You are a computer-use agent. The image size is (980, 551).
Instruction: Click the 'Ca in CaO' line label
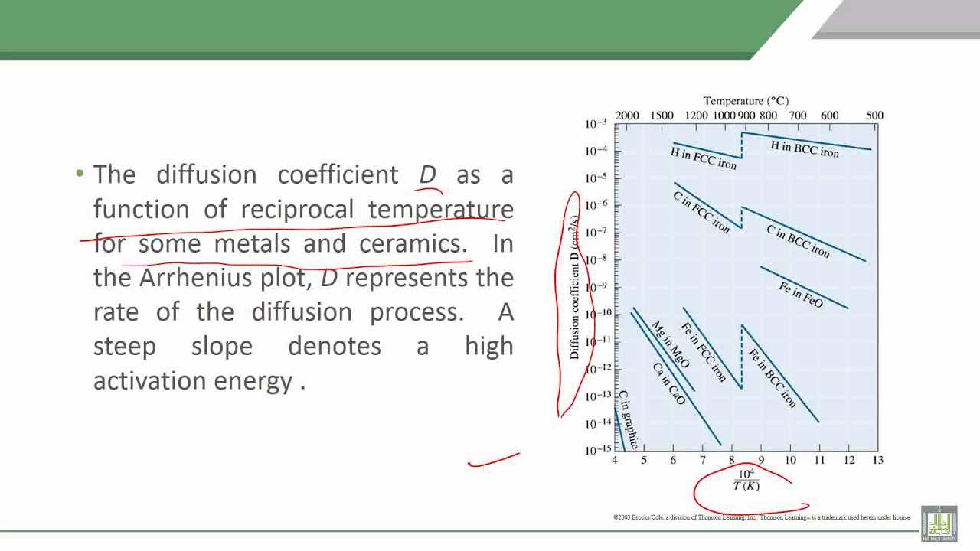[x=668, y=383]
